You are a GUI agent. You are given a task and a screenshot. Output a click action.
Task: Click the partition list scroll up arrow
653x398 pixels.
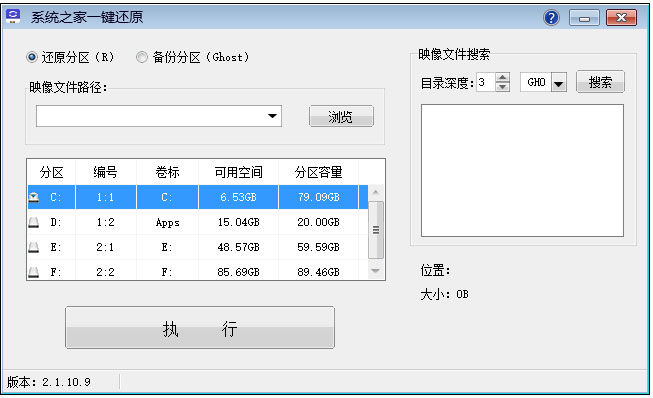pos(376,192)
